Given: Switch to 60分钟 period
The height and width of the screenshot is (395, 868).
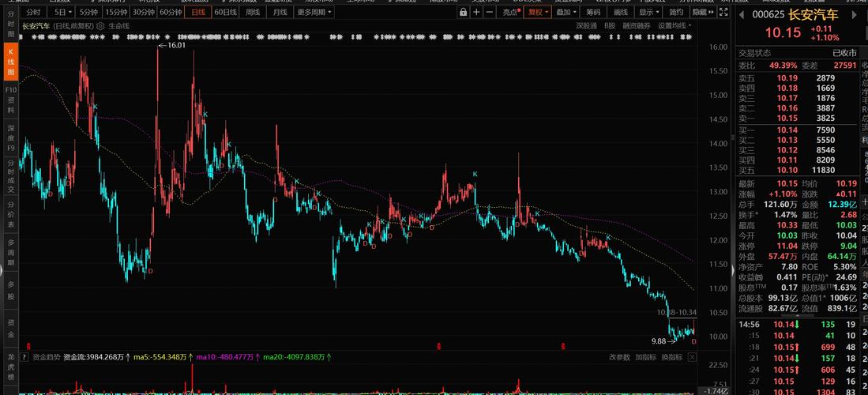Looking at the screenshot, I should (x=171, y=12).
